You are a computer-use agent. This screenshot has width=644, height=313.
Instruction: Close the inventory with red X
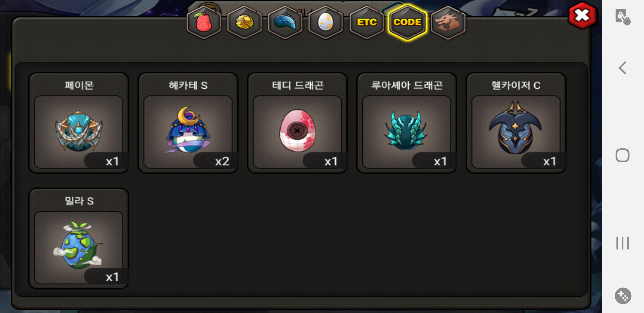pos(582,15)
